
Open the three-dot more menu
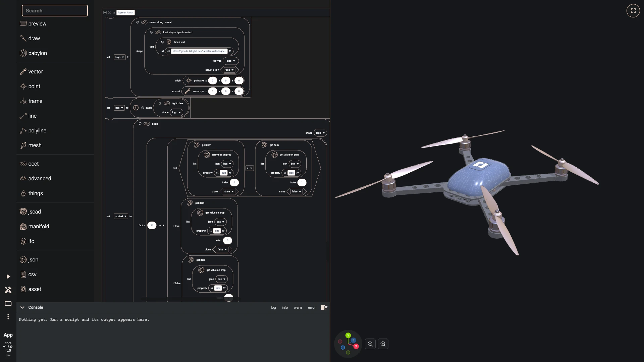tap(8, 317)
